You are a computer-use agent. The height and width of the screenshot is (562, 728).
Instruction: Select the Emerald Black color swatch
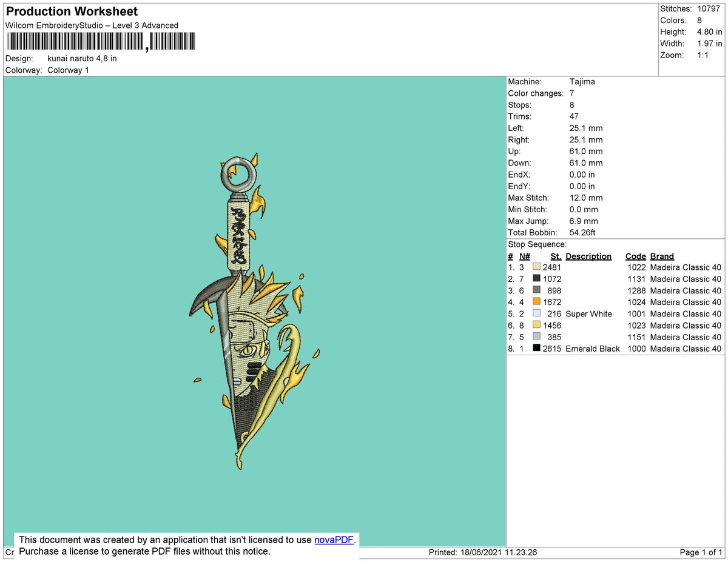click(536, 349)
